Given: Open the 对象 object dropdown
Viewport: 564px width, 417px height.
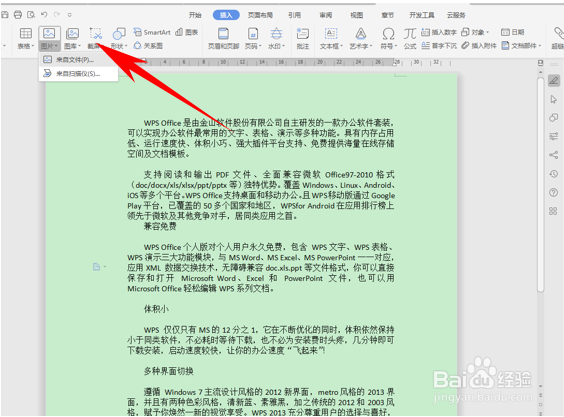Looking at the screenshot, I should pyautogui.click(x=475, y=32).
